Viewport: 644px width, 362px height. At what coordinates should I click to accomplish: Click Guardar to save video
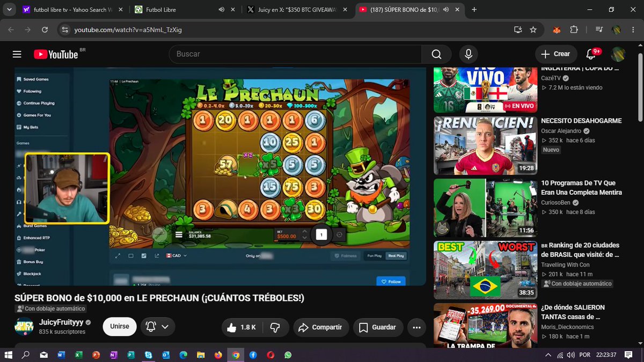(x=377, y=327)
